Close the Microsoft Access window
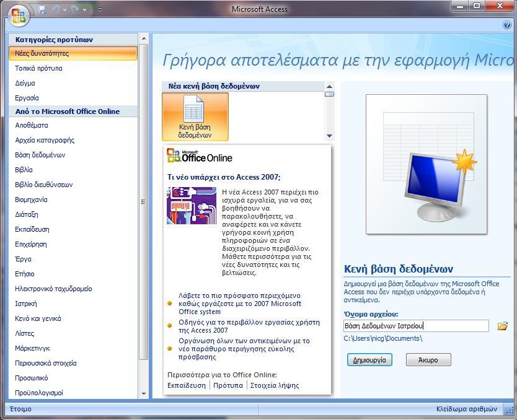The width and height of the screenshot is (517, 420). (500, 6)
